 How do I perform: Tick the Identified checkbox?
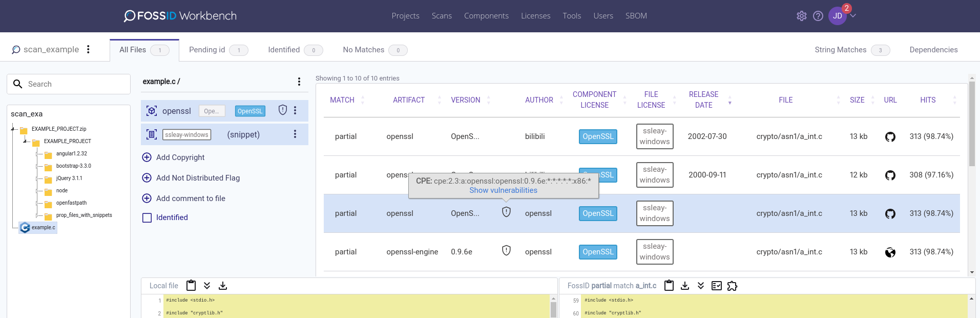click(x=147, y=217)
